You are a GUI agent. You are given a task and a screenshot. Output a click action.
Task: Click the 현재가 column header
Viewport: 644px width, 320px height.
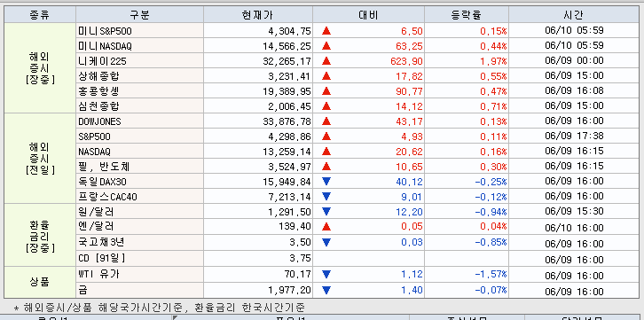click(258, 15)
